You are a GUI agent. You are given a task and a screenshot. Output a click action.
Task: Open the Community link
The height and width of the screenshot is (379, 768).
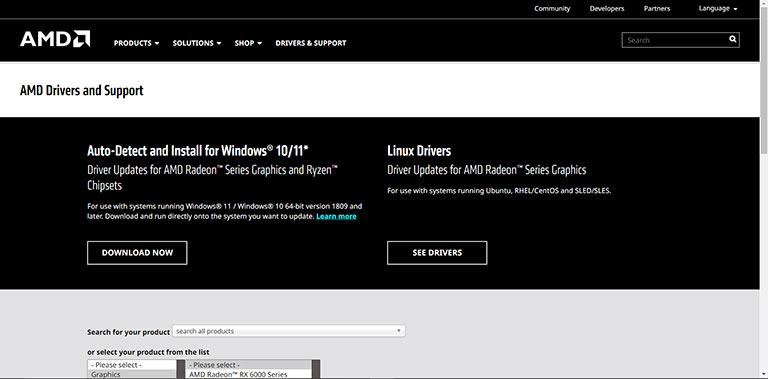(552, 9)
